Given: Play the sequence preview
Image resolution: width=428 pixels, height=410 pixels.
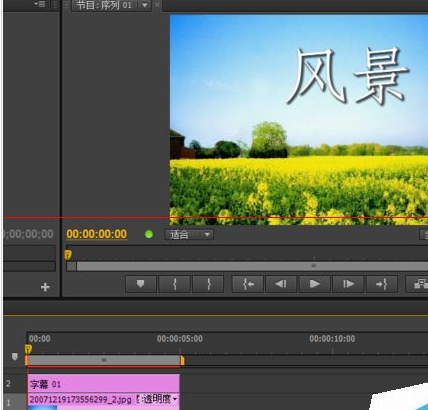Looking at the screenshot, I should pos(314,284).
